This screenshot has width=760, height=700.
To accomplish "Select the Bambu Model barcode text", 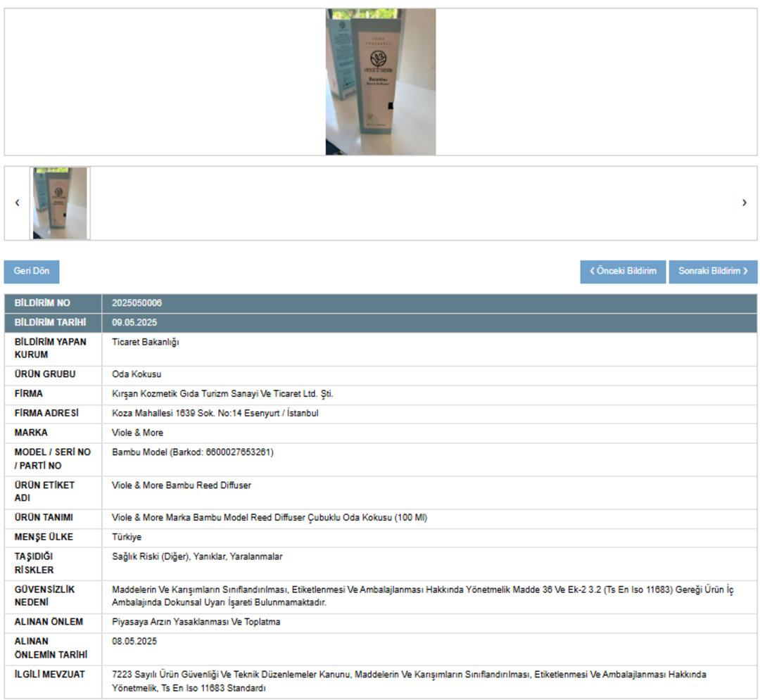I will [x=193, y=452].
